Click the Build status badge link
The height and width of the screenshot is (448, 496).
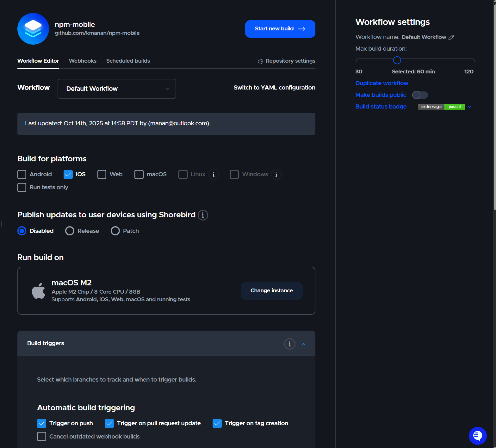coord(381,107)
